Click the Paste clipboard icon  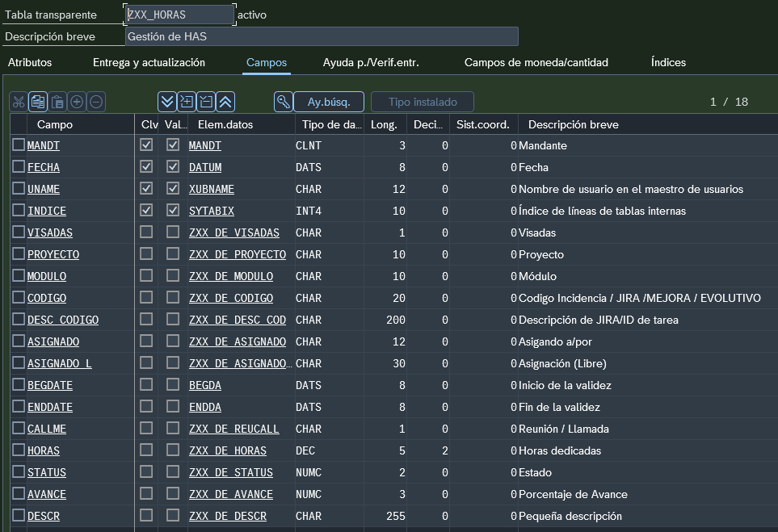click(57, 102)
